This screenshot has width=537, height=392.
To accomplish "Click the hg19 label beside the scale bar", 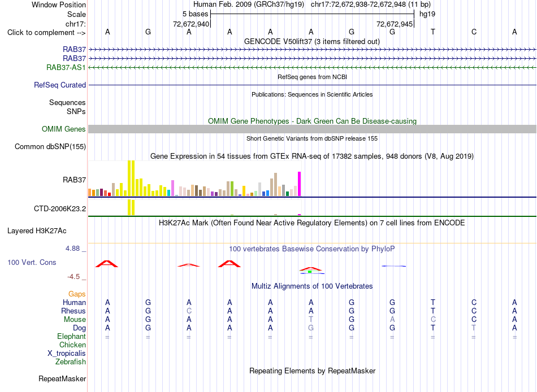I will point(427,14).
